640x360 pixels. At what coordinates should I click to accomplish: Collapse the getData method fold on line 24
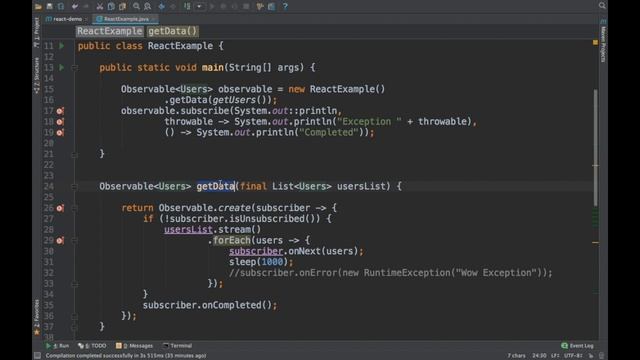coord(74,187)
